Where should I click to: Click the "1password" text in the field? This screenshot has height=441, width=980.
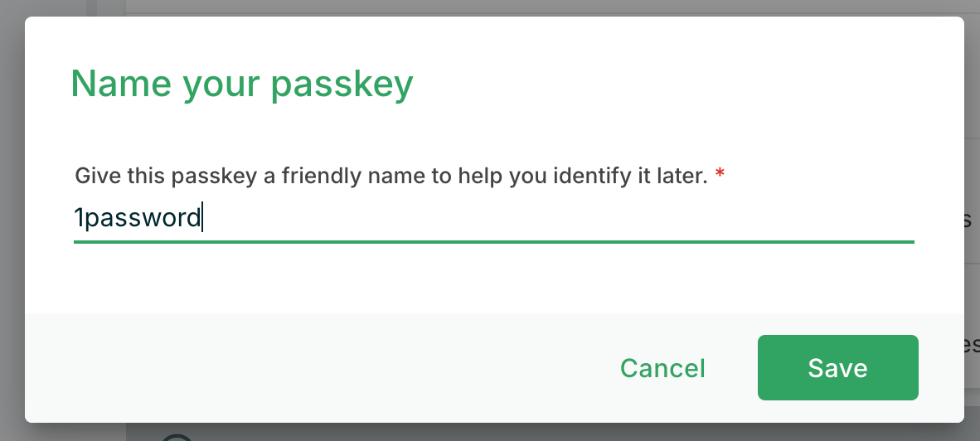tap(138, 219)
